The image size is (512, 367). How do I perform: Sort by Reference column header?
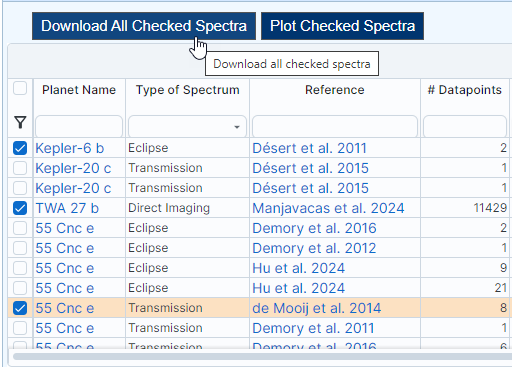click(x=335, y=90)
